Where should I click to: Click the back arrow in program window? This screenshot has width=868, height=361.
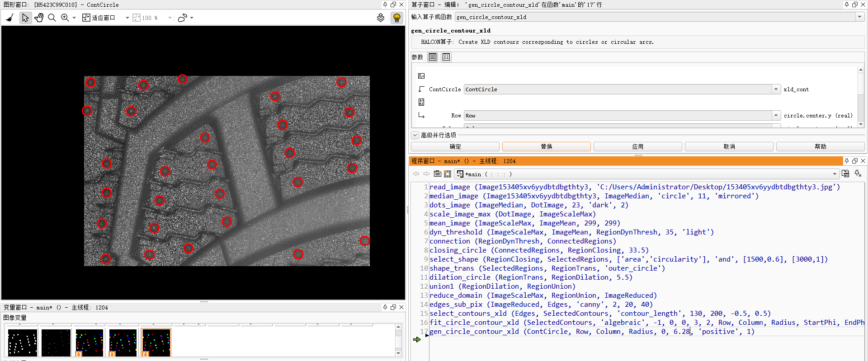point(416,174)
